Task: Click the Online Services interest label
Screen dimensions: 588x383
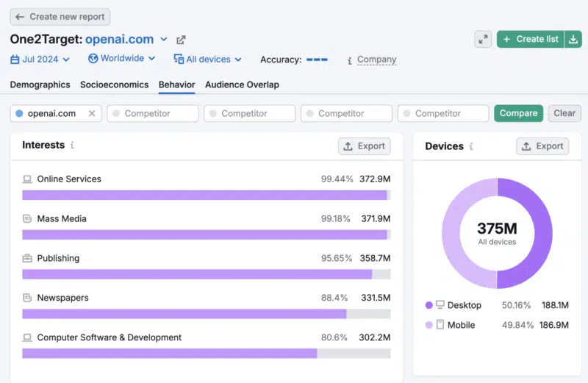Action: coord(69,179)
